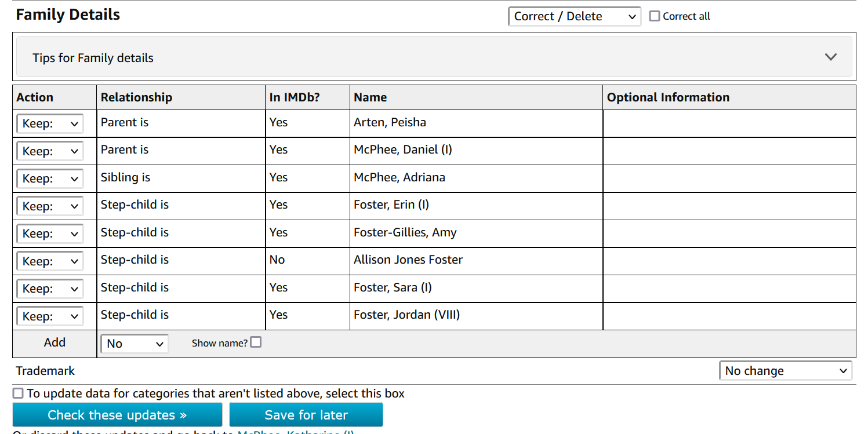This screenshot has width=868, height=434.
Task: Enable the Correct all checkbox
Action: 655,16
